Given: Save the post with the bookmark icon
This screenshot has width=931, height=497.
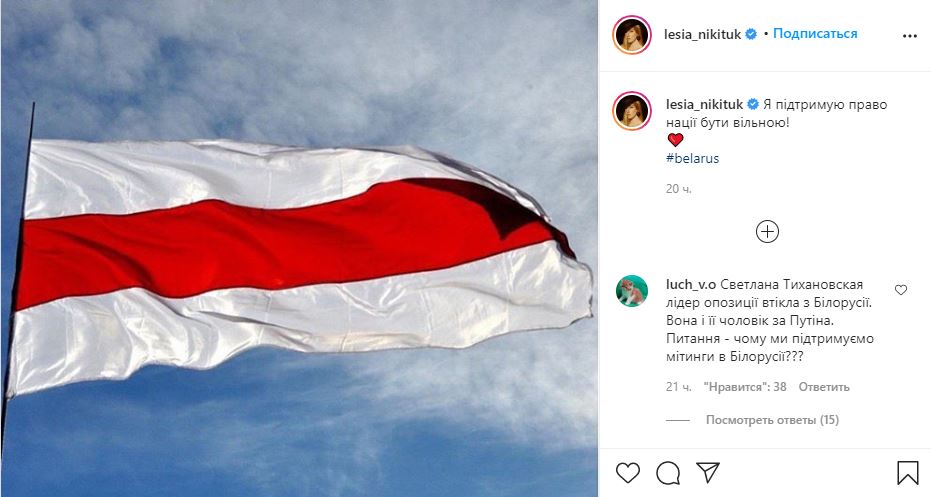Looking at the screenshot, I should coord(907,473).
